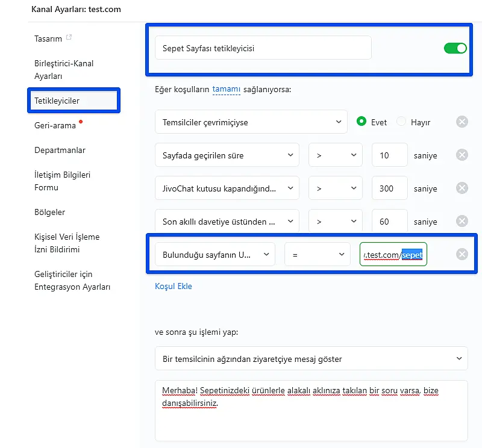Delete the Sayfada geçirilen süre condition

click(462, 155)
